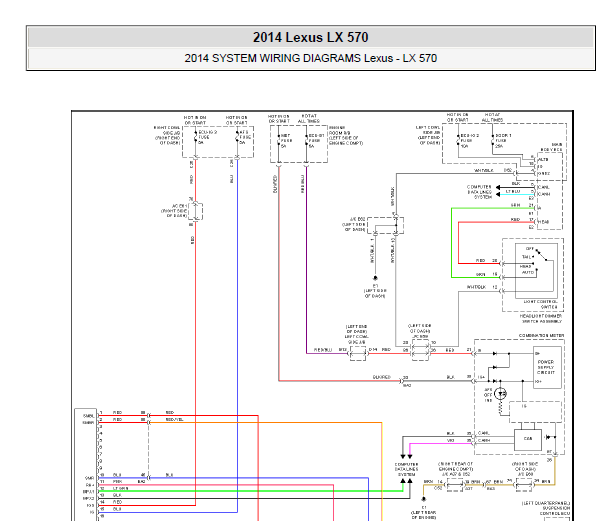Click the AUTO position in light control switch
Screen dimensions: 604x521
[527, 272]
